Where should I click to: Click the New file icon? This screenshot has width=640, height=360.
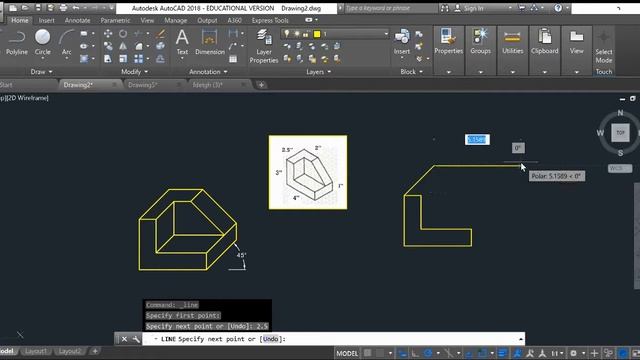tap(13, 8)
